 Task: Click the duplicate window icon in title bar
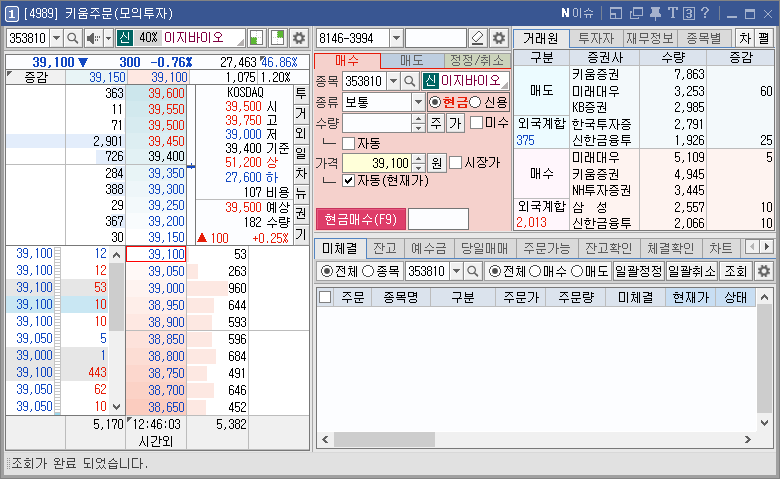tap(636, 13)
